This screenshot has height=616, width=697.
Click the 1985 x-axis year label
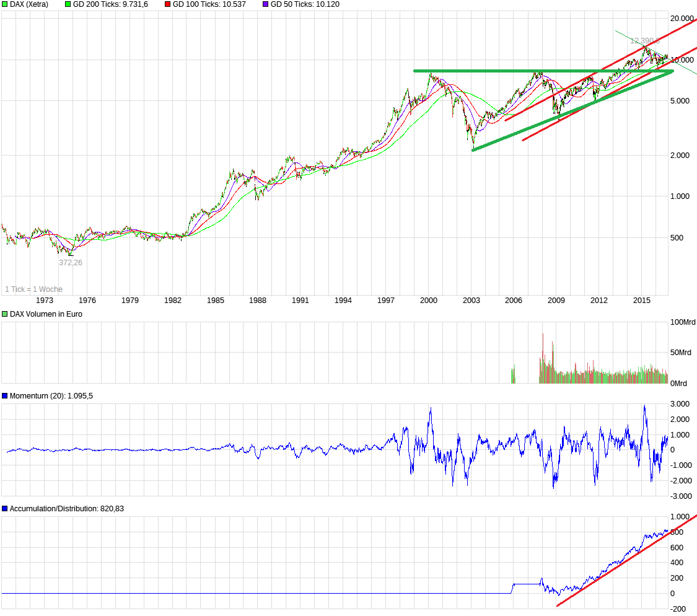215,300
